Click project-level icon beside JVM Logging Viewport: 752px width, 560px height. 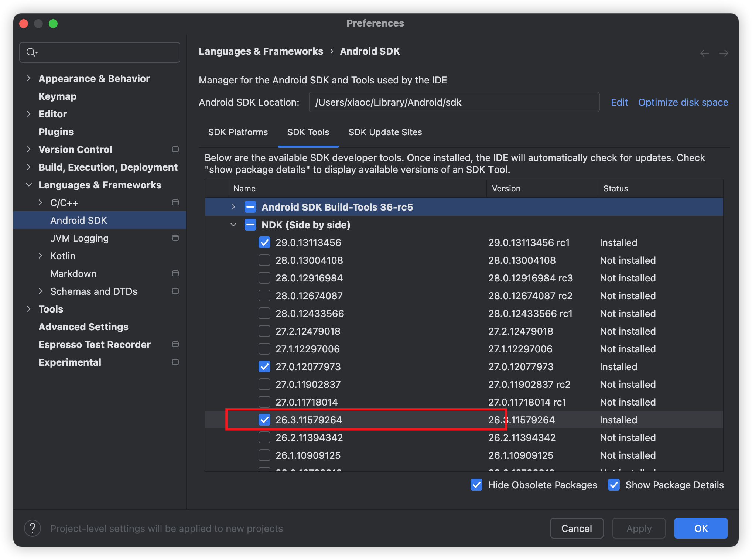pos(175,238)
